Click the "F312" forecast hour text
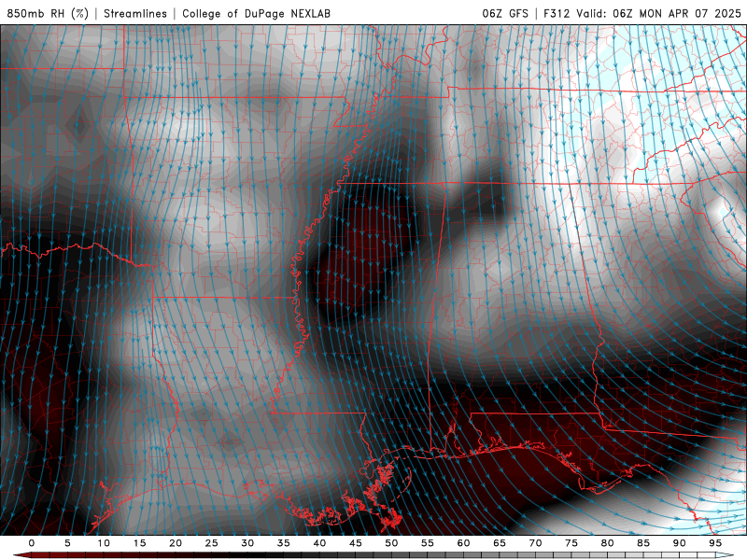 tap(557, 13)
